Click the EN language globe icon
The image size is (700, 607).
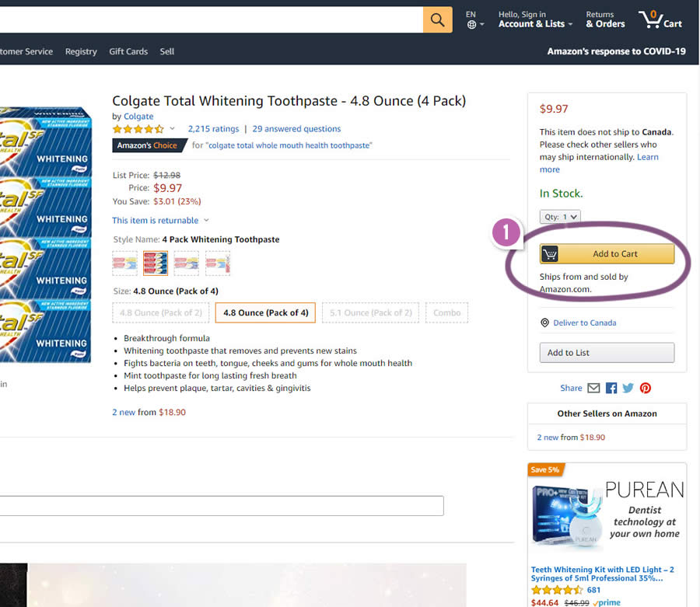[x=471, y=25]
